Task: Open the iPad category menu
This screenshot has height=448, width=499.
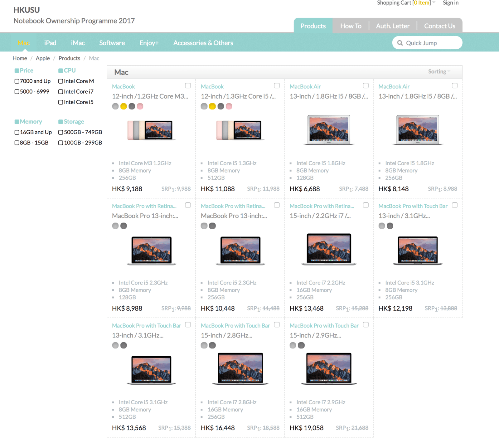Action: [x=50, y=43]
